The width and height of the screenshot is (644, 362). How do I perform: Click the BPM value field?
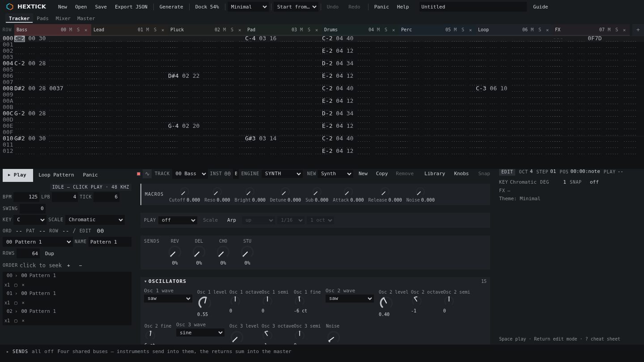[26, 197]
